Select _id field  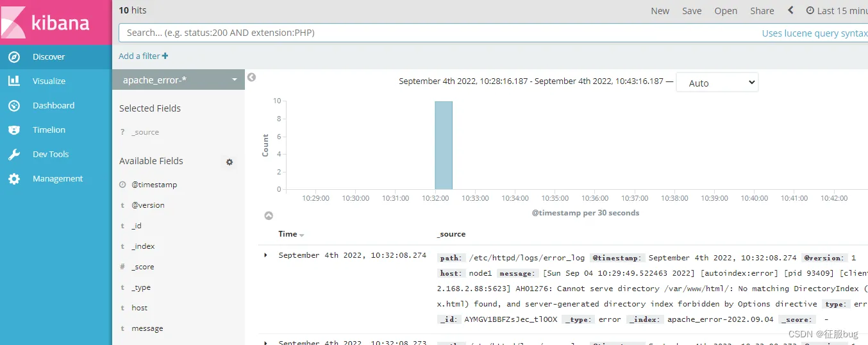tap(137, 226)
